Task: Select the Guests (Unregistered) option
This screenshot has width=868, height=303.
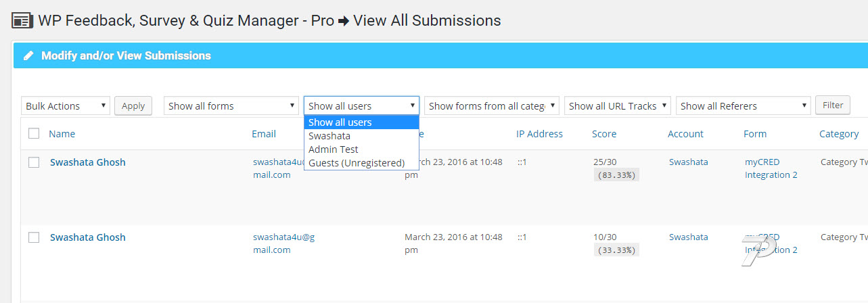Action: (357, 163)
